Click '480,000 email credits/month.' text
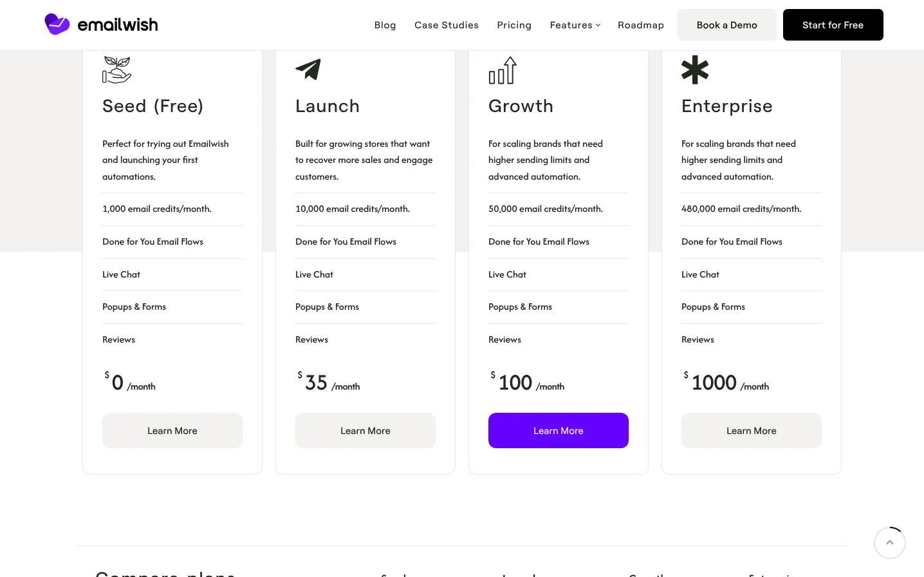 pyautogui.click(x=741, y=209)
